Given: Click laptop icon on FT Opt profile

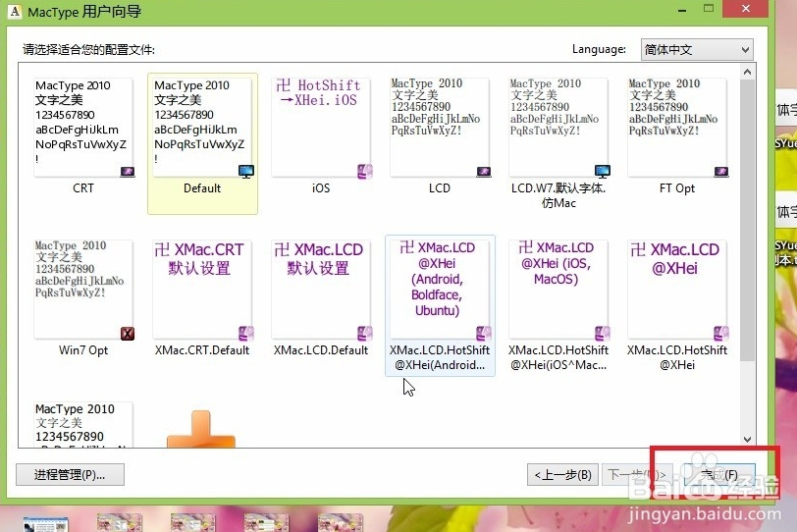Looking at the screenshot, I should click(x=721, y=172).
